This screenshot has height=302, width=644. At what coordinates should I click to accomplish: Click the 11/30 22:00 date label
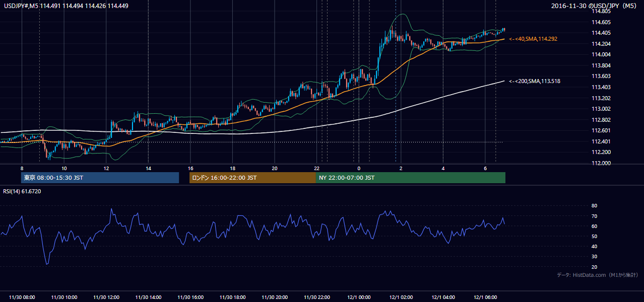pos(316,297)
